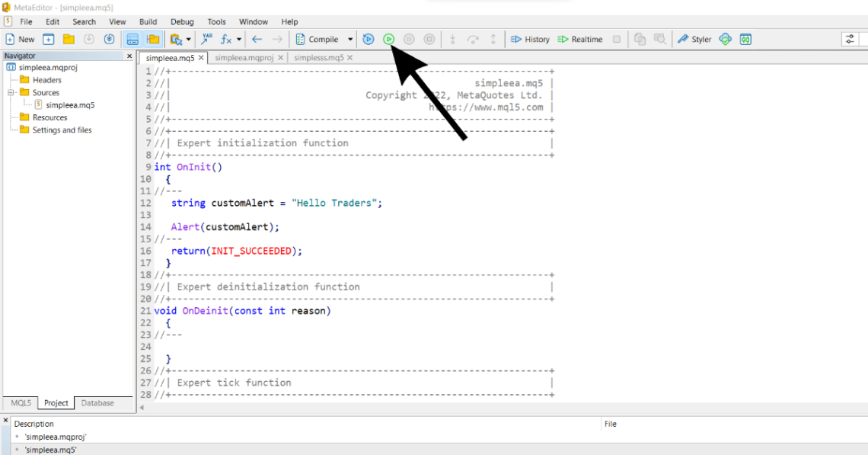This screenshot has width=868, height=455.
Task: Open the fx functions dropdown arrow
Action: [x=239, y=39]
